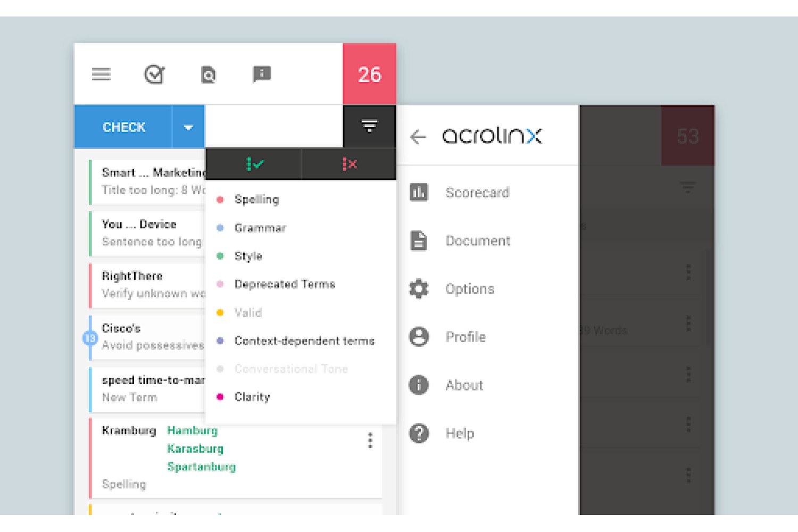Toggle the filter icon below score 26
Screen dimensions: 798x532
[369, 127]
